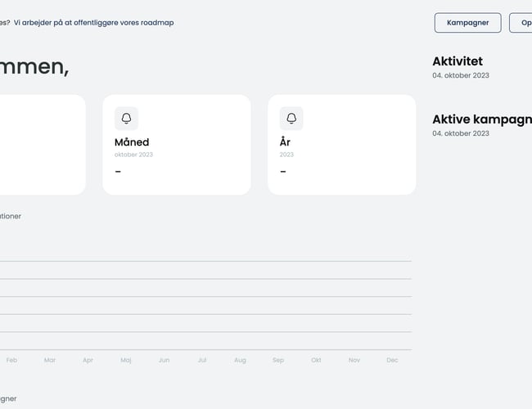Select the Dec label on the chart axis
Screen dimensions: 532x409
(x=392, y=360)
